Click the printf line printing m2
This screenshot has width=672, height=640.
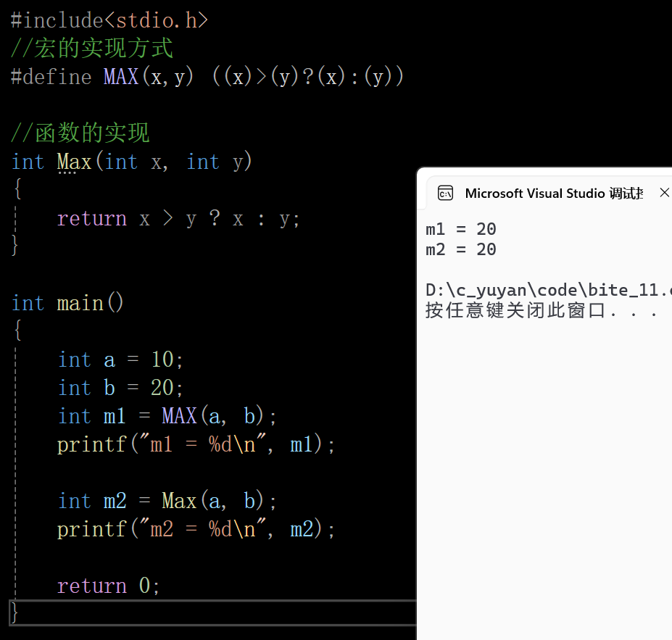tap(196, 529)
